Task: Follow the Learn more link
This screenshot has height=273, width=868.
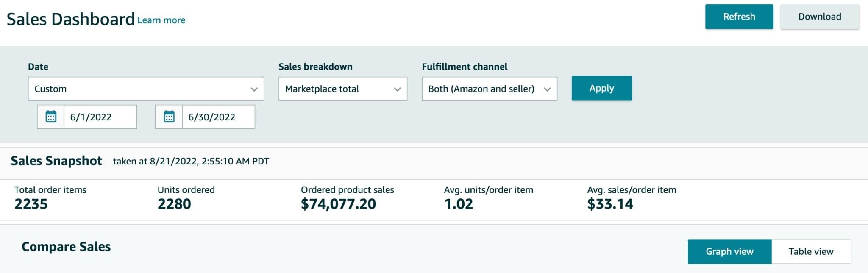Action: [x=161, y=20]
